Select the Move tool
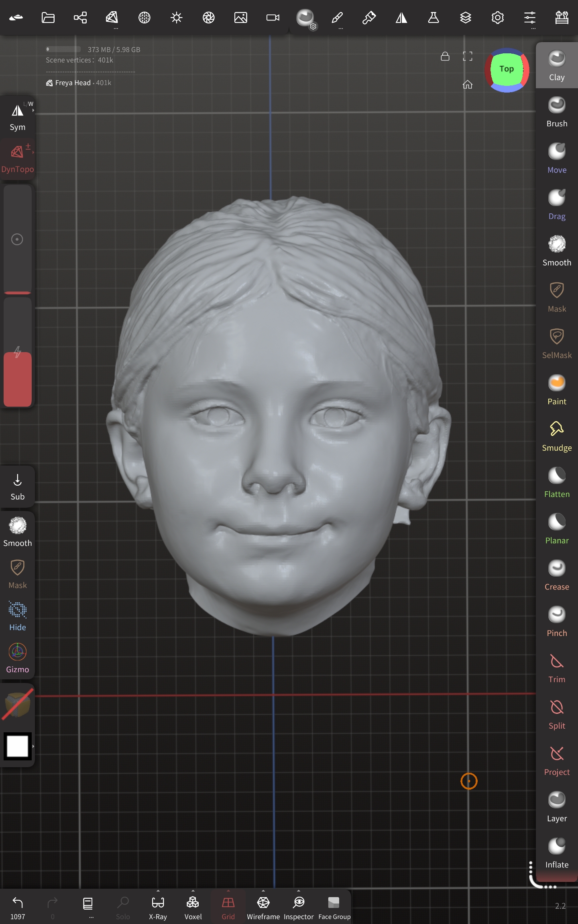The image size is (578, 924). [557, 158]
